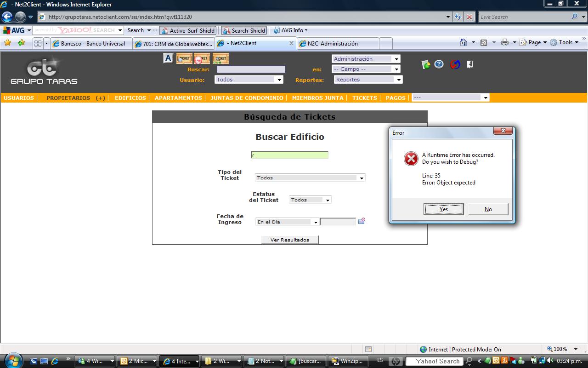Open the Usuario 'Todos' dropdown

[x=249, y=80]
